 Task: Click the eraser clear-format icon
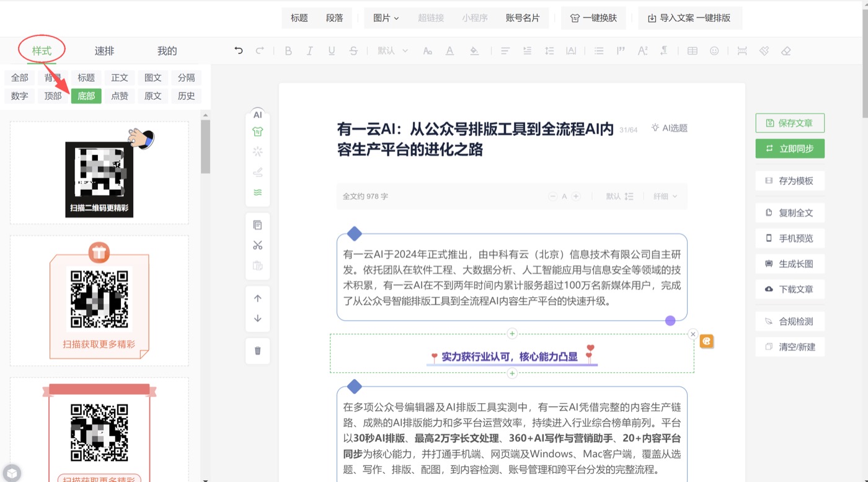pos(786,51)
